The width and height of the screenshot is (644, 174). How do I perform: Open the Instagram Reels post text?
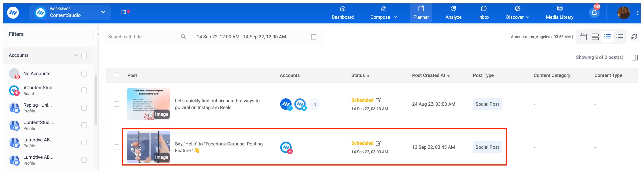click(x=217, y=104)
